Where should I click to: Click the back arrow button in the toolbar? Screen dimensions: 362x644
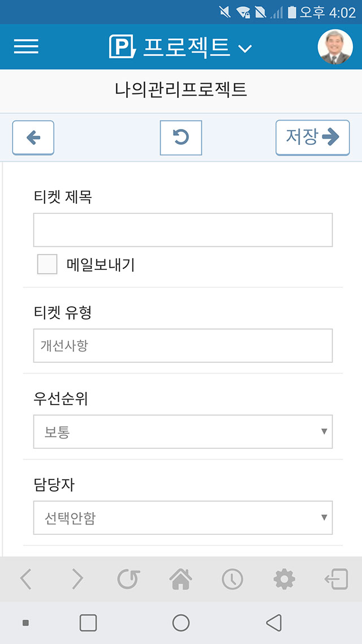(x=33, y=138)
